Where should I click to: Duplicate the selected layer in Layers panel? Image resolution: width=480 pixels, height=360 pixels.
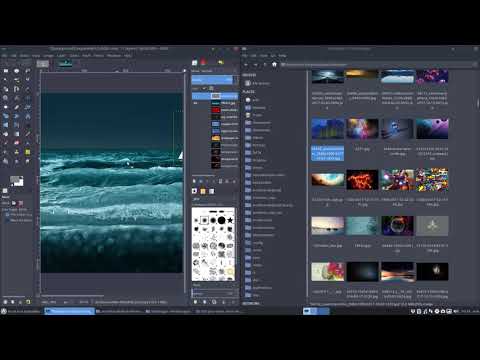point(220,181)
